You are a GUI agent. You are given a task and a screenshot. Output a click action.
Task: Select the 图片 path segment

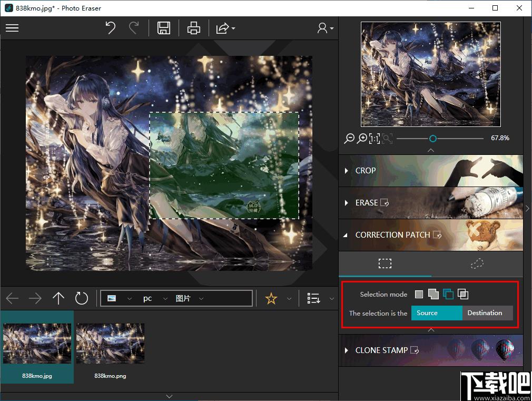183,298
